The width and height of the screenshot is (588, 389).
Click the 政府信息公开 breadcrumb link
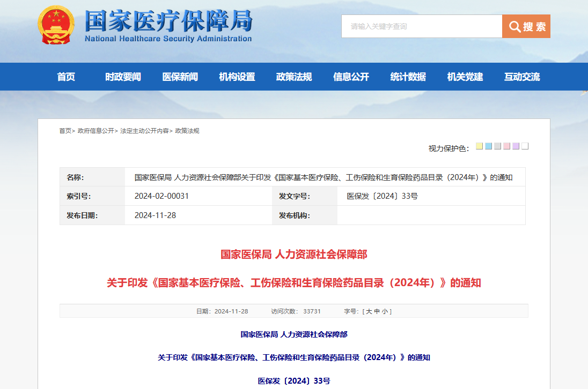coord(95,131)
